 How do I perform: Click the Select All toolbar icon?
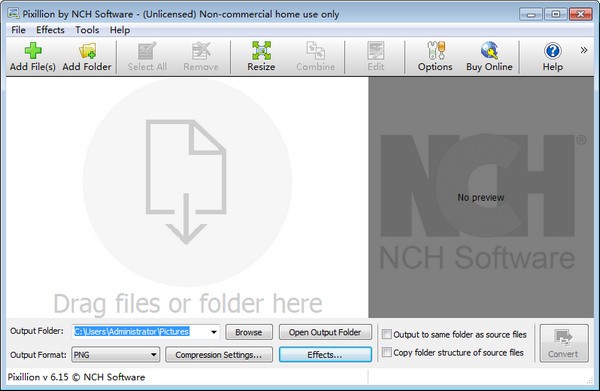(147, 57)
